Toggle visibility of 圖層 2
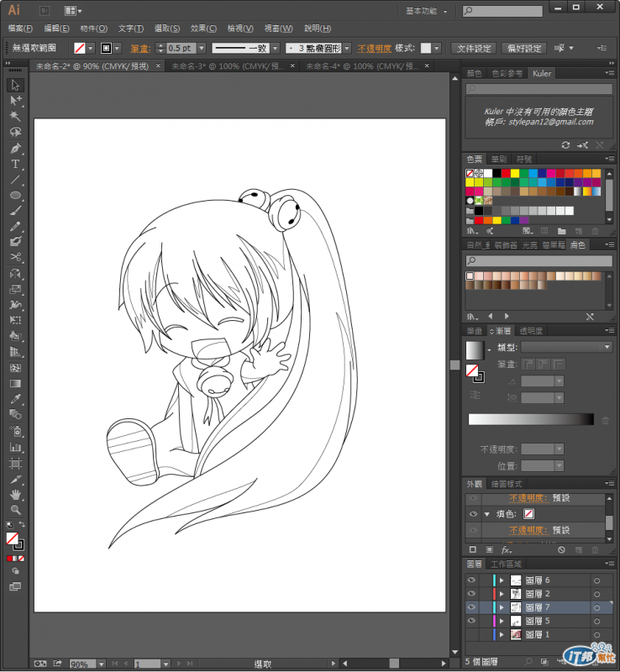 (x=471, y=594)
